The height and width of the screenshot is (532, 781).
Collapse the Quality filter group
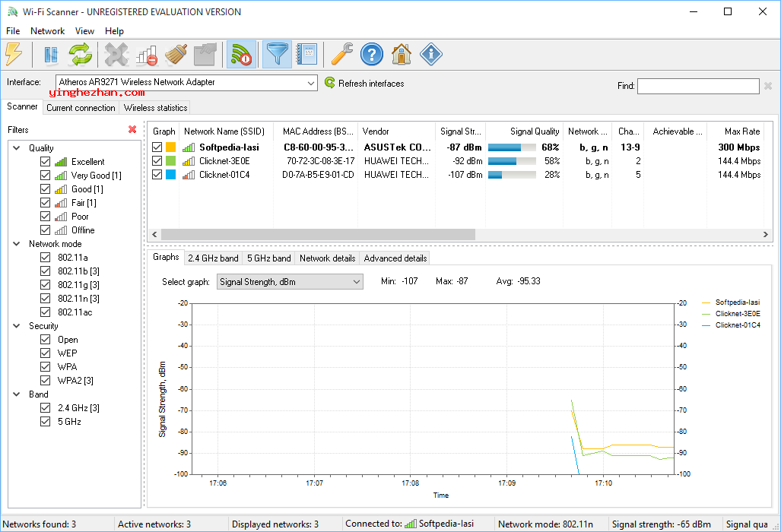tap(17, 147)
